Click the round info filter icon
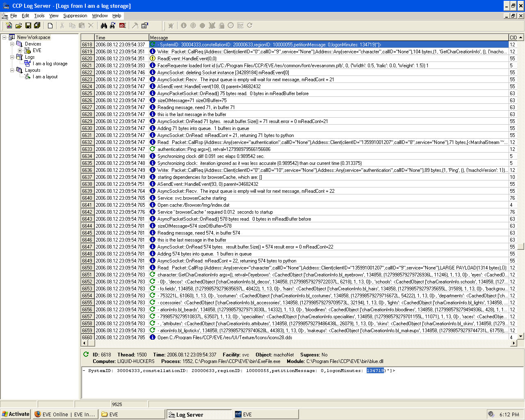Screen dimensions: 525x420 184,25
